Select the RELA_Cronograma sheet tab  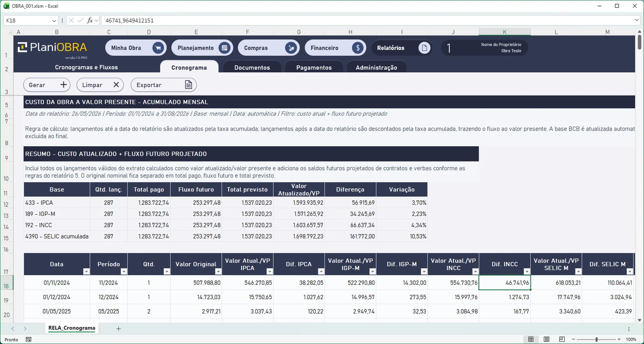(72, 328)
